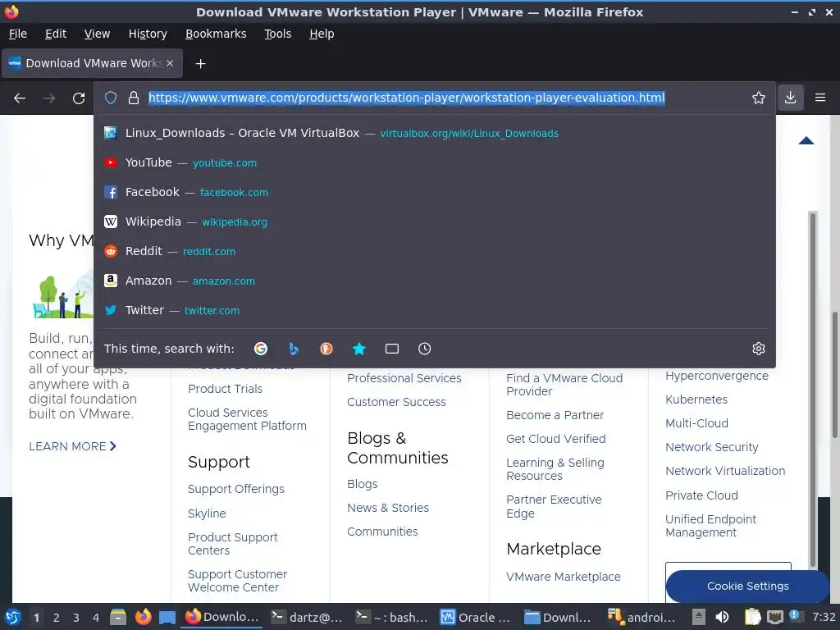Screen dimensions: 840x630
Task: Open the Bookmarks menu
Action: tap(216, 34)
